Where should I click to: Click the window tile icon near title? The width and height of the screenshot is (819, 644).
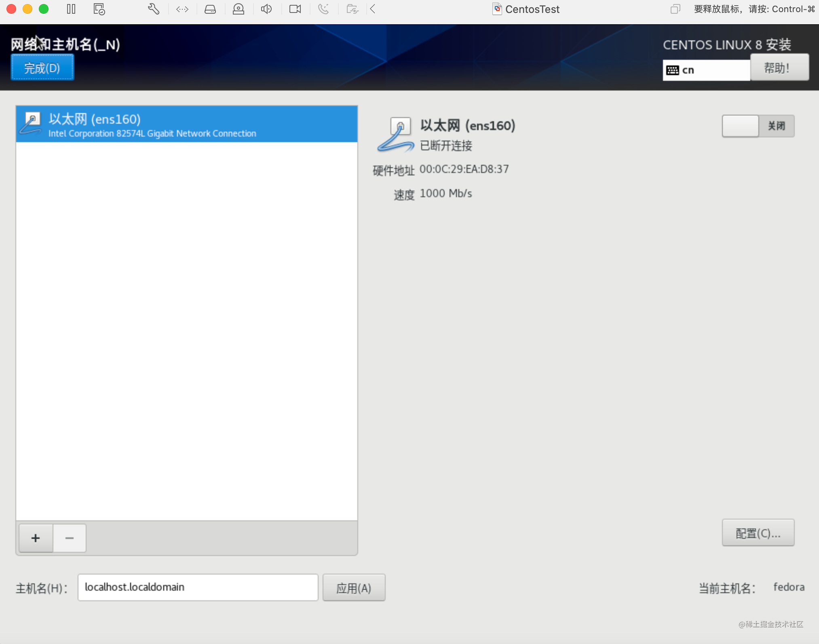(x=675, y=9)
